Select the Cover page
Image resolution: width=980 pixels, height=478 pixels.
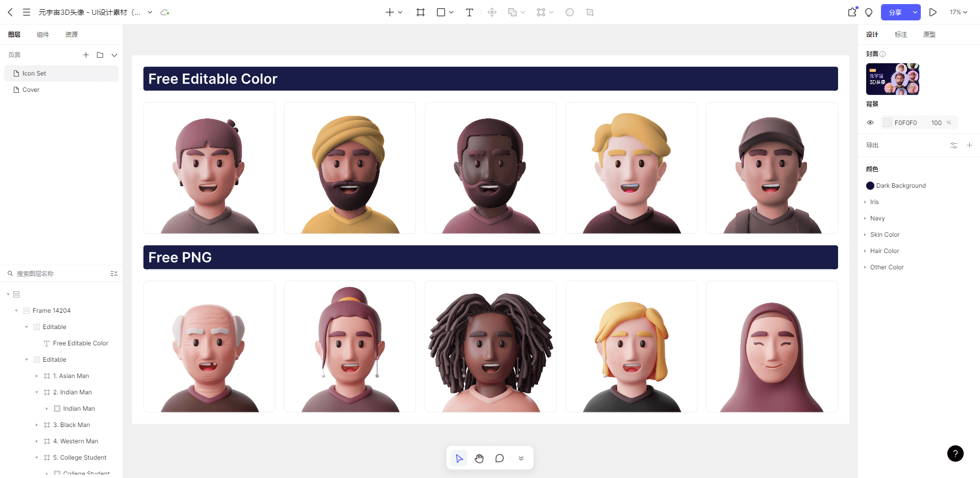(x=31, y=90)
